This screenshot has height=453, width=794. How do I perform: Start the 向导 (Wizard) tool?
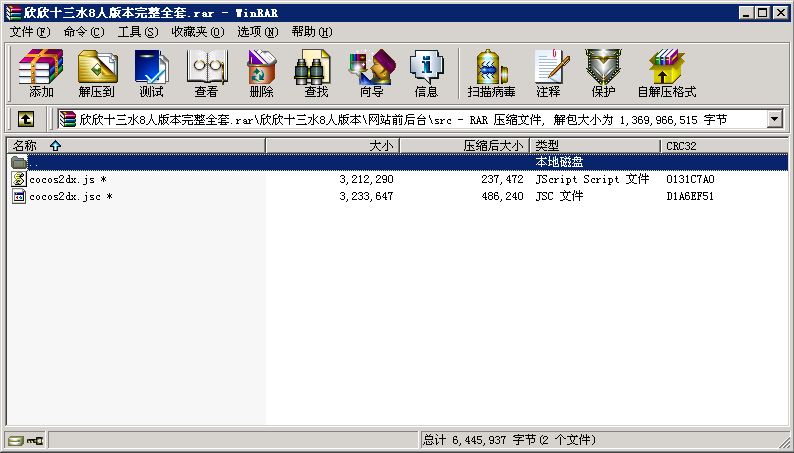pos(371,73)
